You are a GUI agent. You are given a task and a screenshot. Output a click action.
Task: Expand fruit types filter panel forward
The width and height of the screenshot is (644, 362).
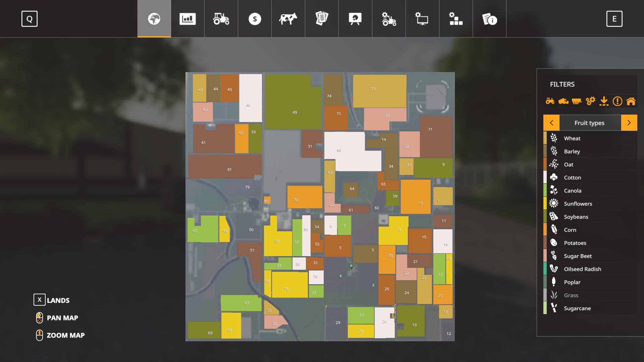click(x=629, y=122)
